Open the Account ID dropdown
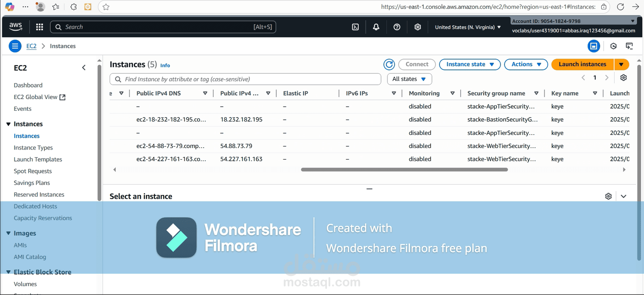 coord(573,21)
